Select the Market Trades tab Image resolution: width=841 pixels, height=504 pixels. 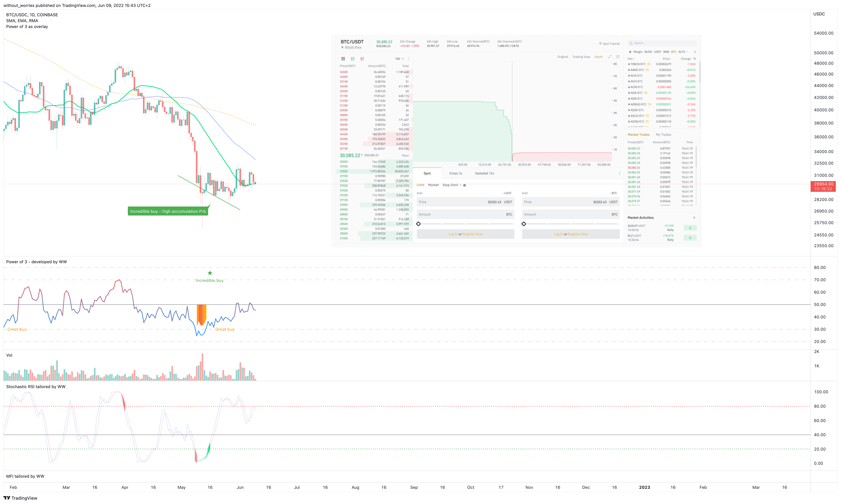tap(639, 135)
